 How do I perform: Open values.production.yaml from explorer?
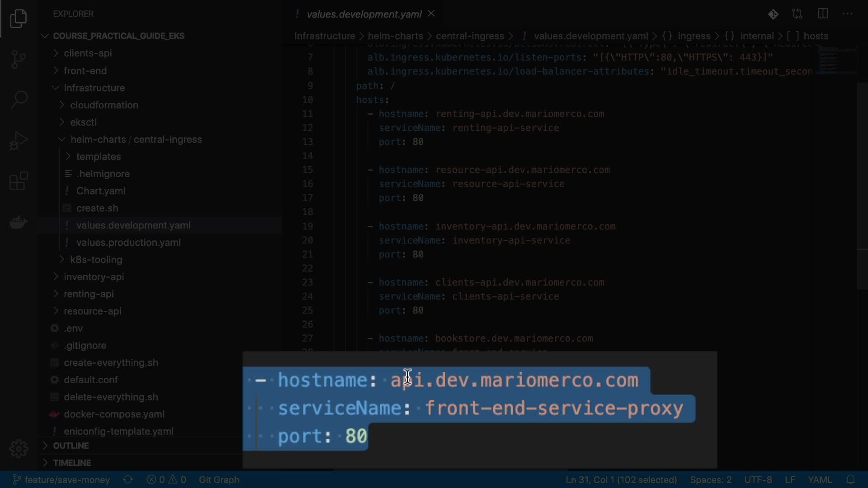tap(128, 243)
